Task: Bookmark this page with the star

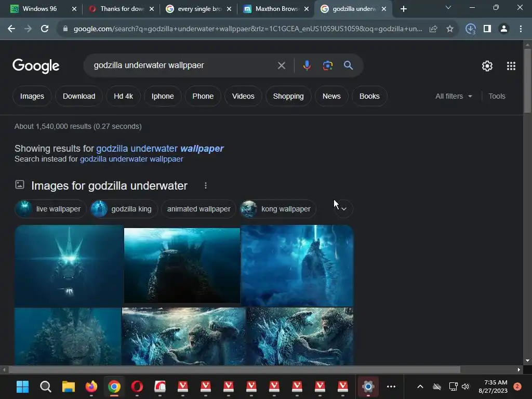Action: [x=449, y=29]
